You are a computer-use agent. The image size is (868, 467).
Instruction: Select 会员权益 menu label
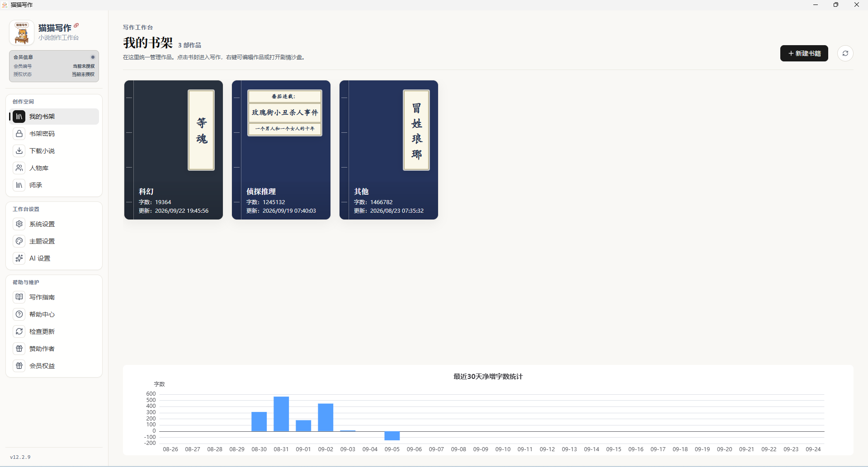(42, 366)
